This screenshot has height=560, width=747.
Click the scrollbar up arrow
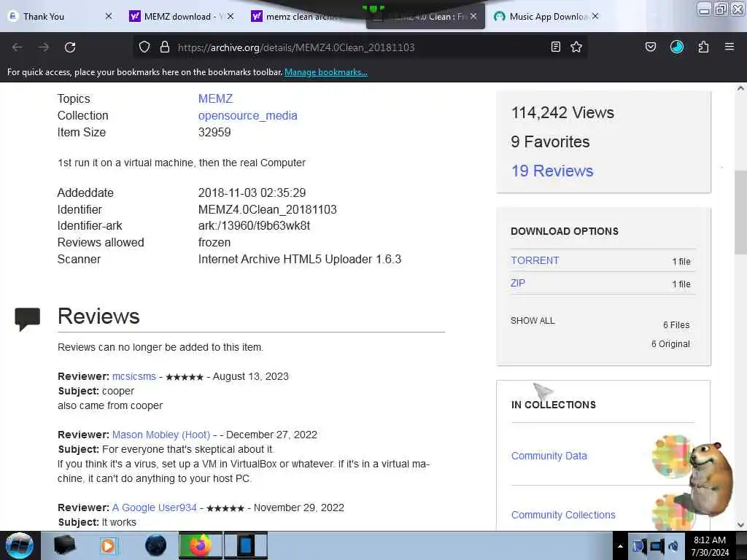740,88
